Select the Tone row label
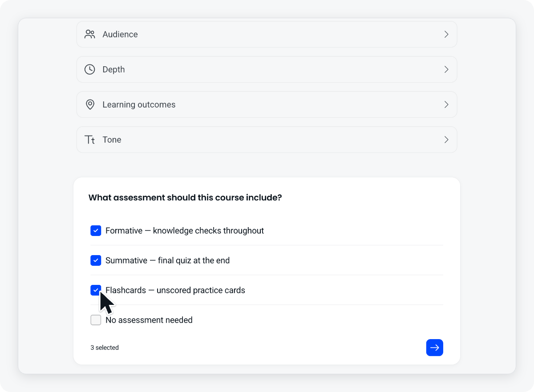This screenshot has width=534, height=392. point(112,140)
